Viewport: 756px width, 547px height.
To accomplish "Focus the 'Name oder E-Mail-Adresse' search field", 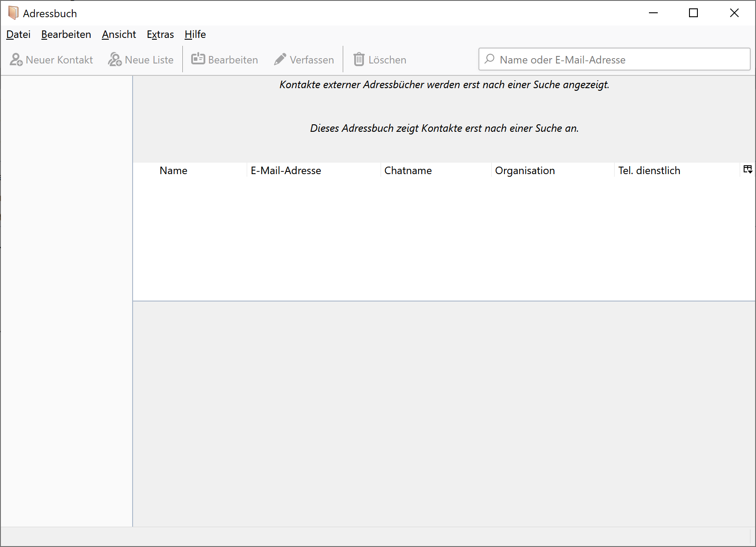I will [x=615, y=59].
